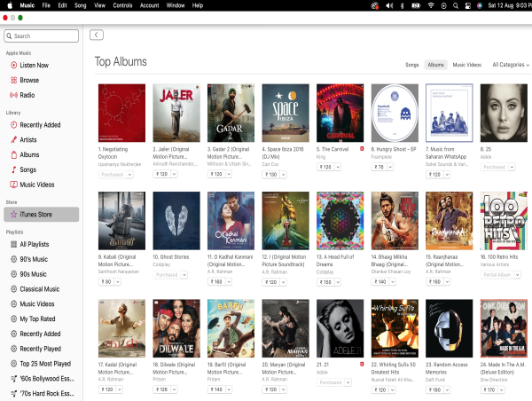The width and height of the screenshot is (532, 401).
Task: Open volume control in menu bar
Action: click(x=389, y=5)
